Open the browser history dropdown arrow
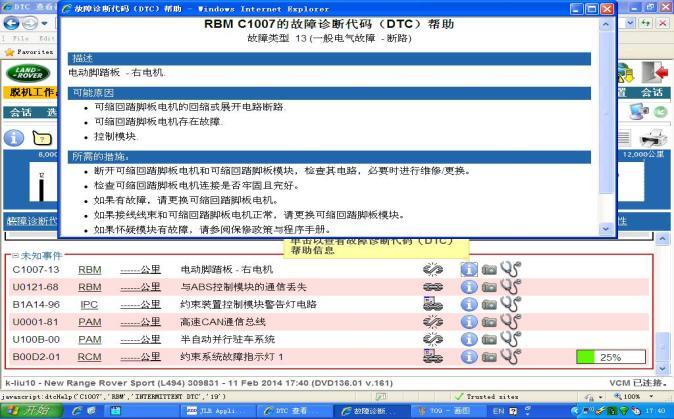 (44, 23)
